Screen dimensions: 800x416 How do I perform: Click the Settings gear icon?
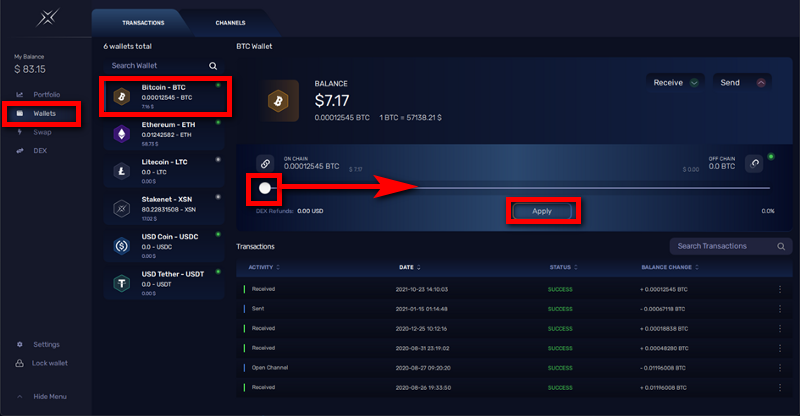19,345
